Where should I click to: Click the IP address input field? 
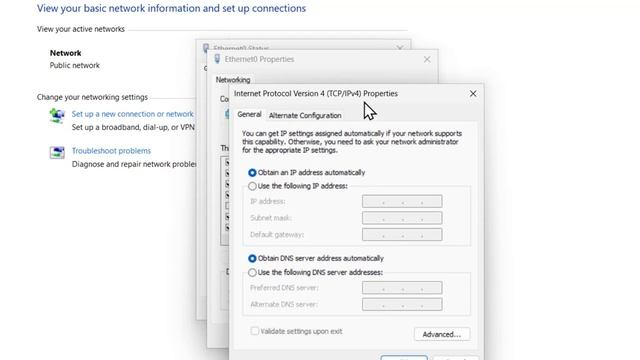tap(402, 201)
